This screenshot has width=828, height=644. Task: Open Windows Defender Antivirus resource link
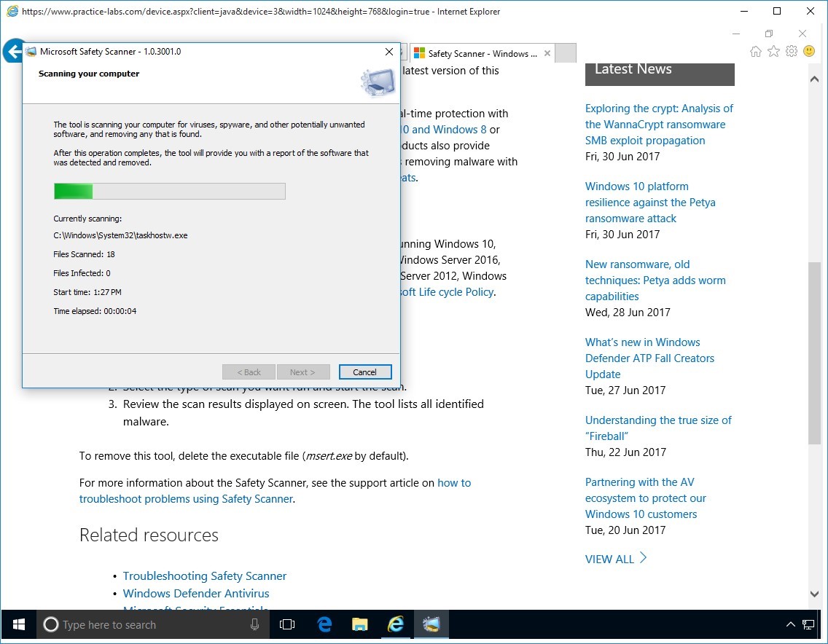(196, 593)
